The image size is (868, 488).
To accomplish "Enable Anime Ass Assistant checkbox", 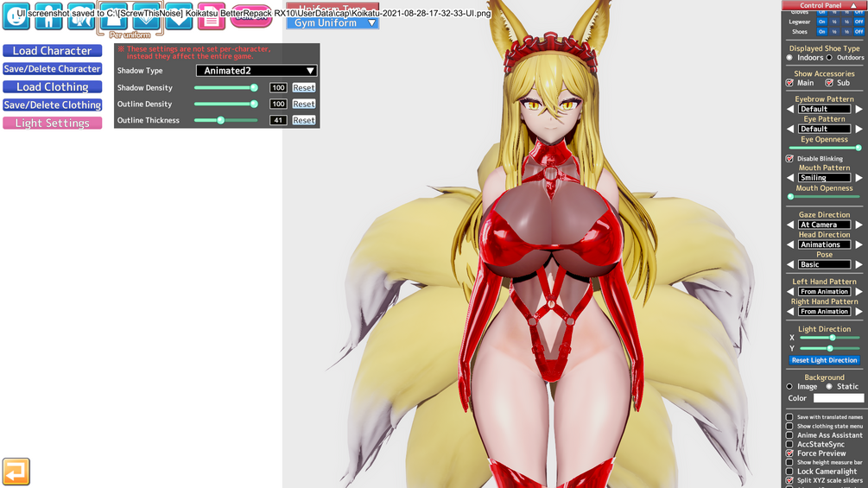I will 789,435.
